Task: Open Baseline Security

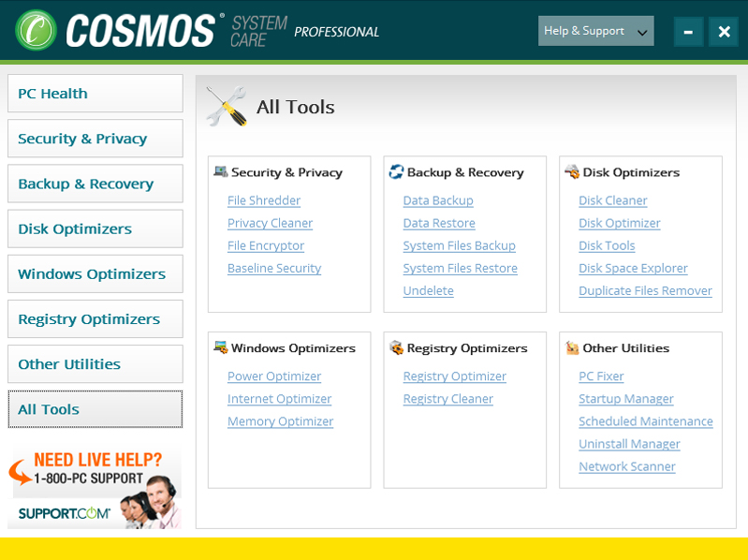Action: (x=274, y=268)
